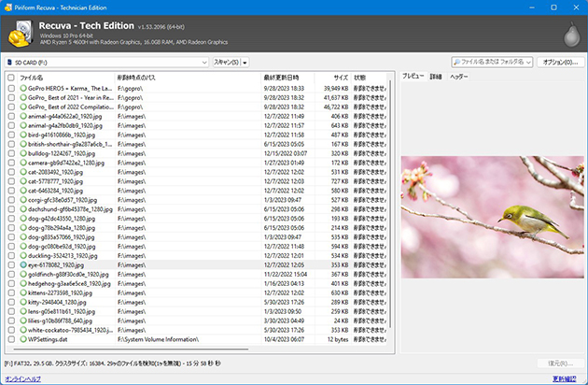Screen dimensions: 588x385
Task: Click the bird preview image
Action: [492, 217]
